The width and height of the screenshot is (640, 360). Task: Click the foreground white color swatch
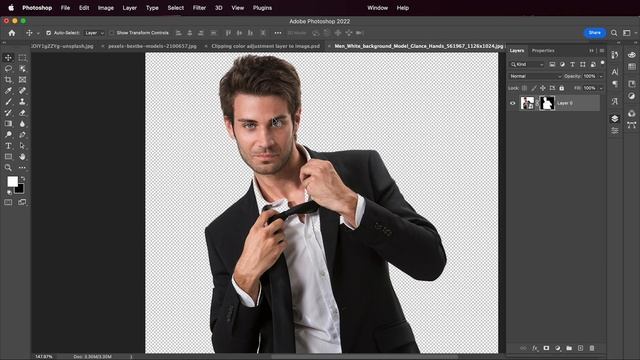12,181
